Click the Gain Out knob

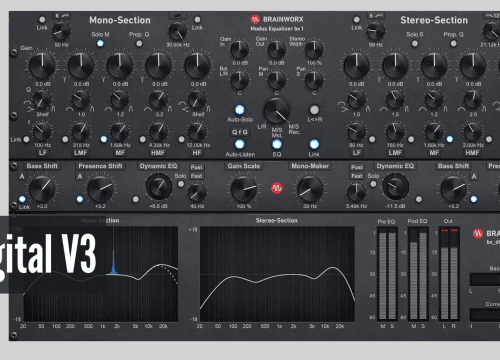277,50
